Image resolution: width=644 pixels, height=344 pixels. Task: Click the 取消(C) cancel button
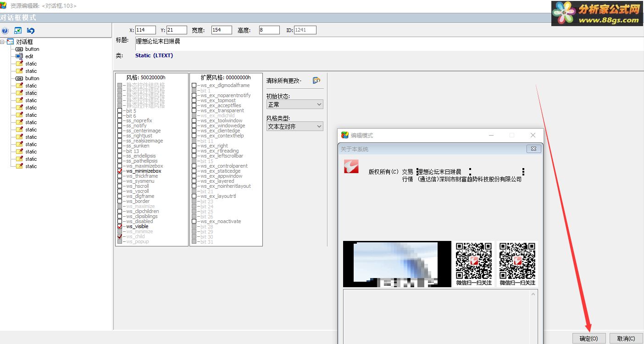pyautogui.click(x=626, y=339)
